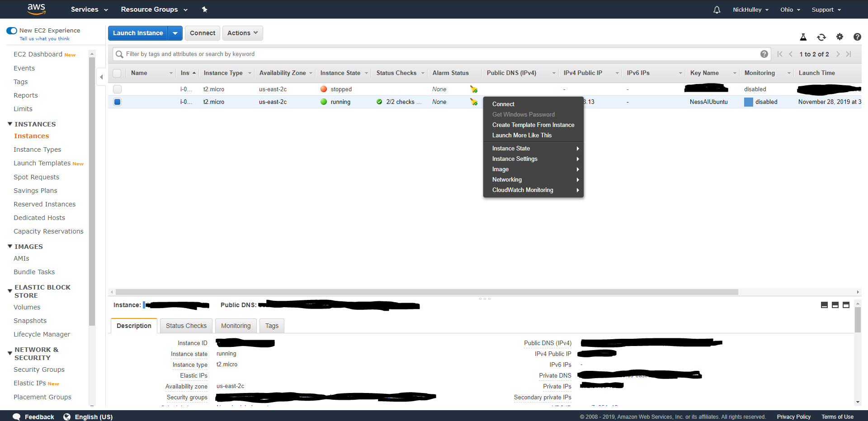Open the NickHulley account menu
Viewport: 868px width, 421px height.
750,9
